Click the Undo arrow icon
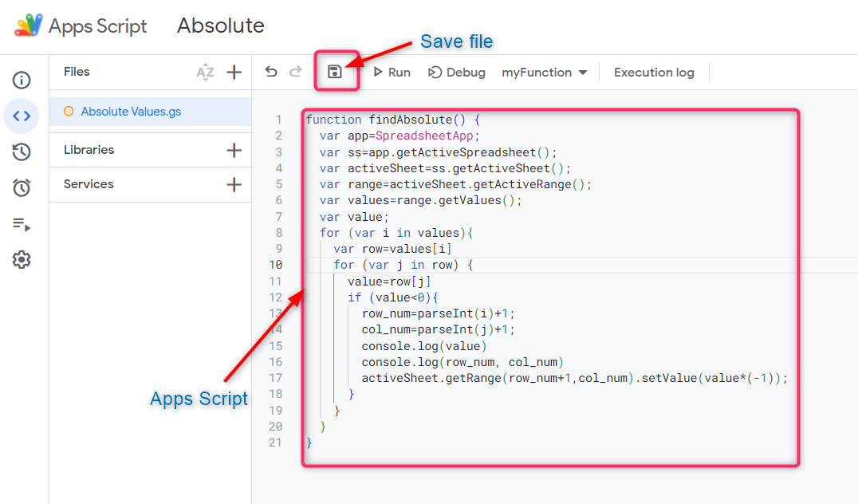 (x=271, y=72)
